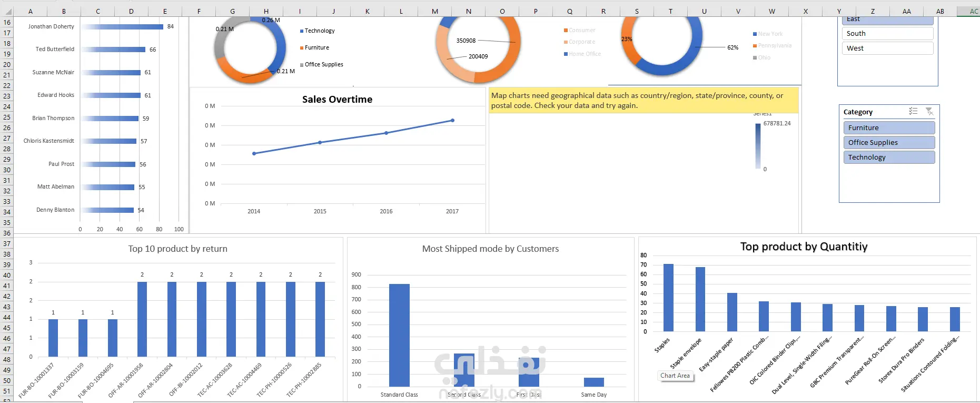
Task: Filter region by South slicer item
Action: (x=887, y=33)
